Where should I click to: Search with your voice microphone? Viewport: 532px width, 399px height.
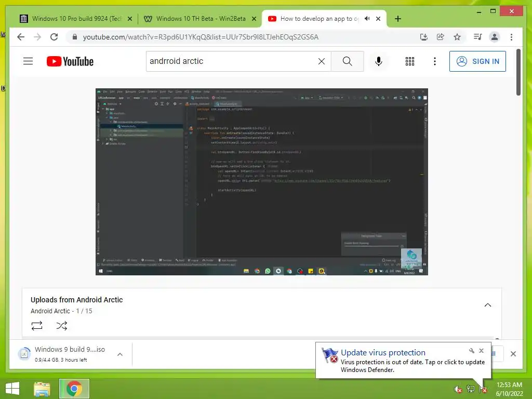pyautogui.click(x=379, y=61)
